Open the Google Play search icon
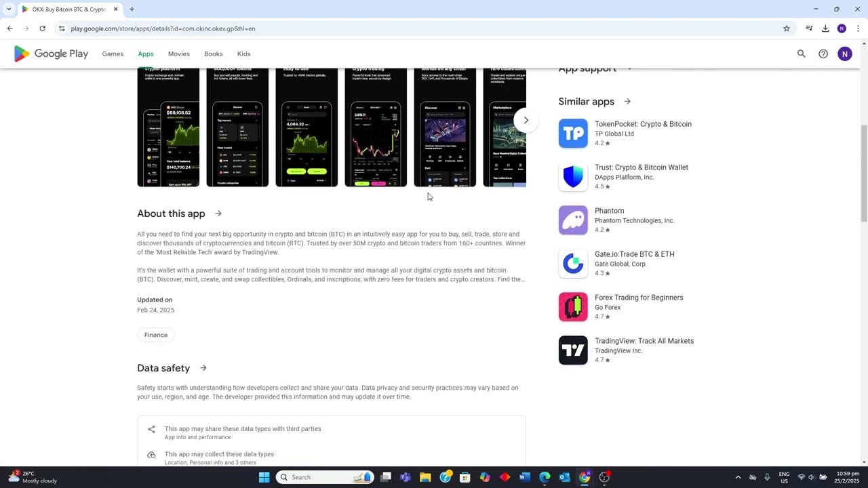Viewport: 868px width, 488px height. tap(801, 54)
